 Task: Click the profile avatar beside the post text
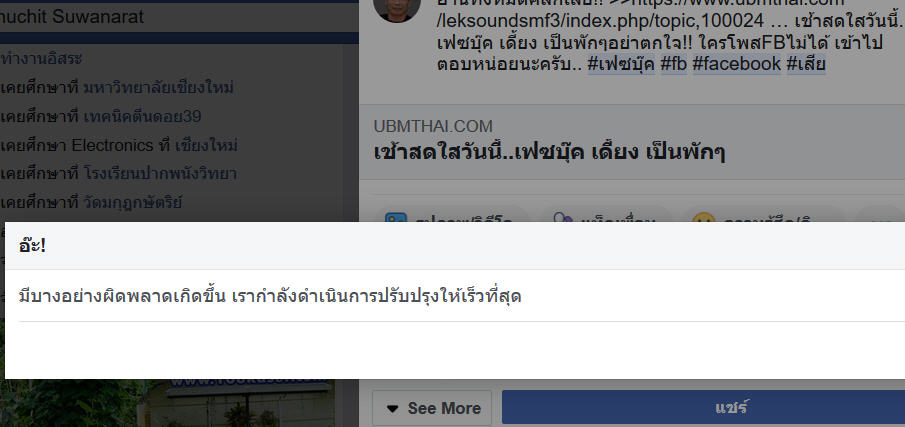coord(397,11)
